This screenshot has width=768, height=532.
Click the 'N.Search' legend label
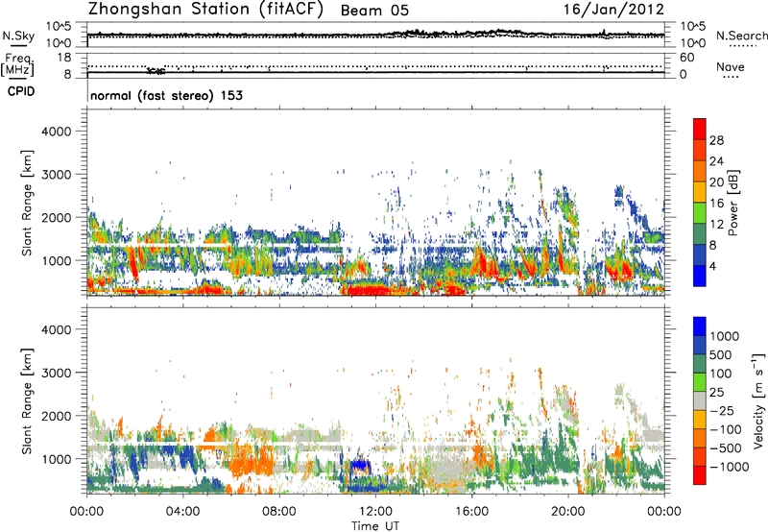(x=741, y=36)
